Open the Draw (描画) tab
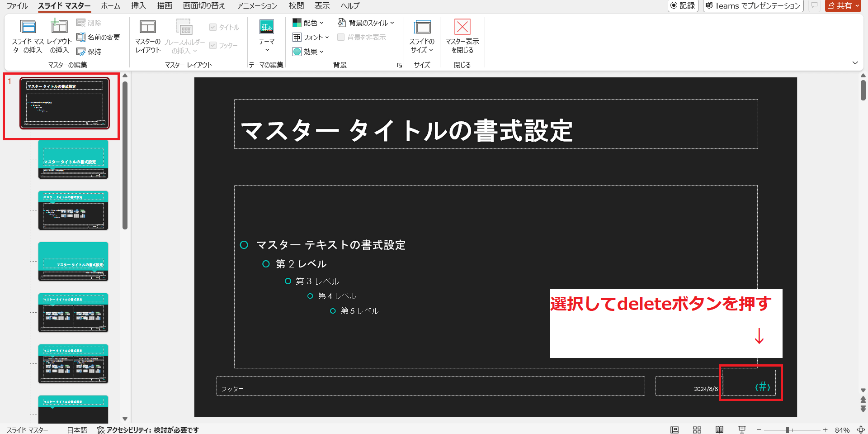Screen dimensions: 868x434 (165, 5)
